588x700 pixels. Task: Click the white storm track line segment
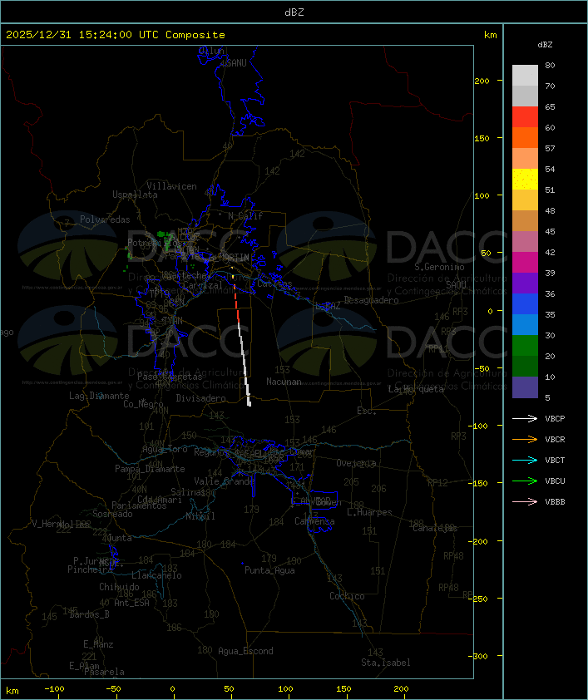pyautogui.click(x=244, y=363)
